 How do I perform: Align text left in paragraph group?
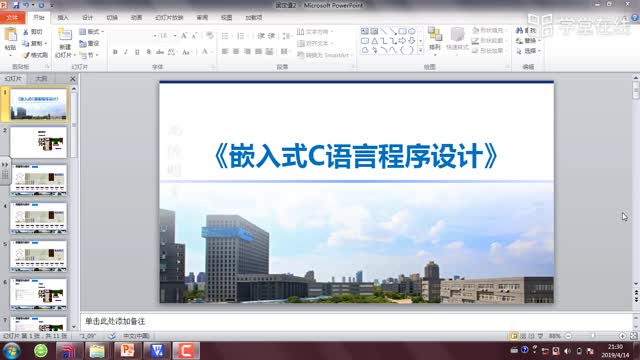(x=225, y=51)
